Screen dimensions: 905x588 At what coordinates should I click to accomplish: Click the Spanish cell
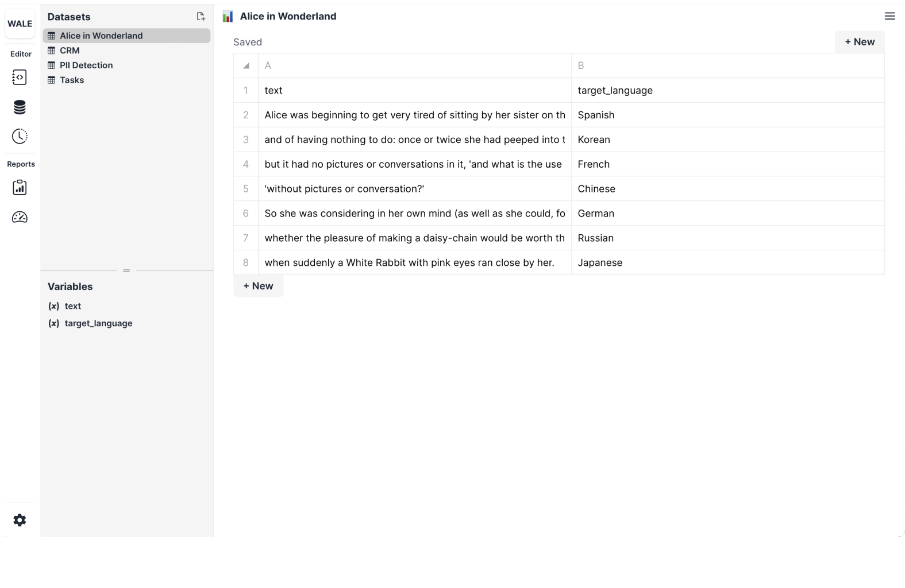pyautogui.click(x=728, y=115)
